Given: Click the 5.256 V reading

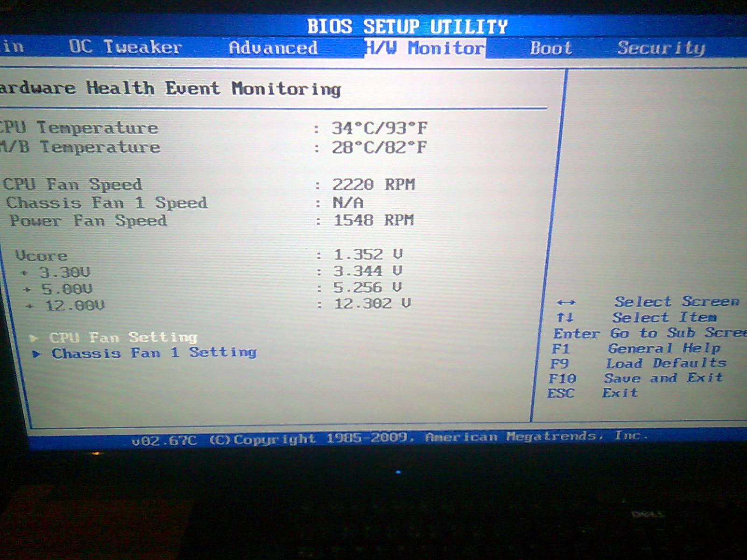Looking at the screenshot, I should (368, 287).
